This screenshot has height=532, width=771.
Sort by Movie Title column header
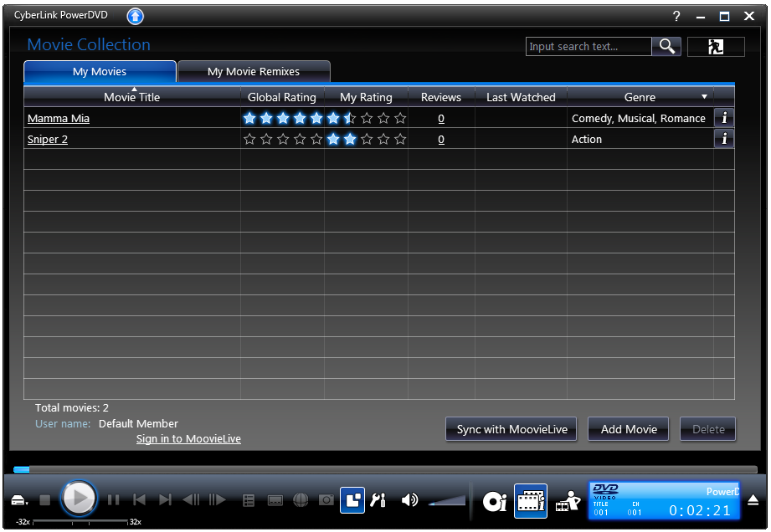(x=131, y=97)
